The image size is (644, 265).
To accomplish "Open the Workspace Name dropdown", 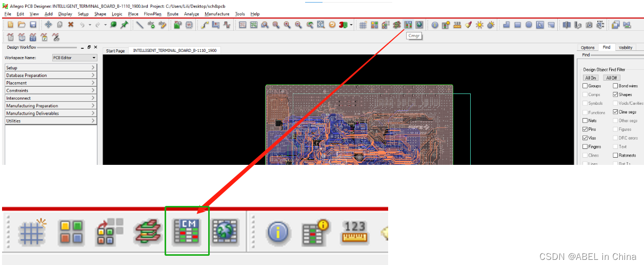I will click(74, 58).
